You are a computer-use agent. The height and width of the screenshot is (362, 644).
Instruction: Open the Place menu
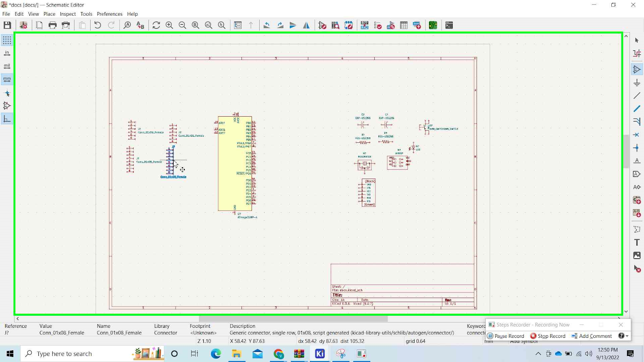pos(49,14)
